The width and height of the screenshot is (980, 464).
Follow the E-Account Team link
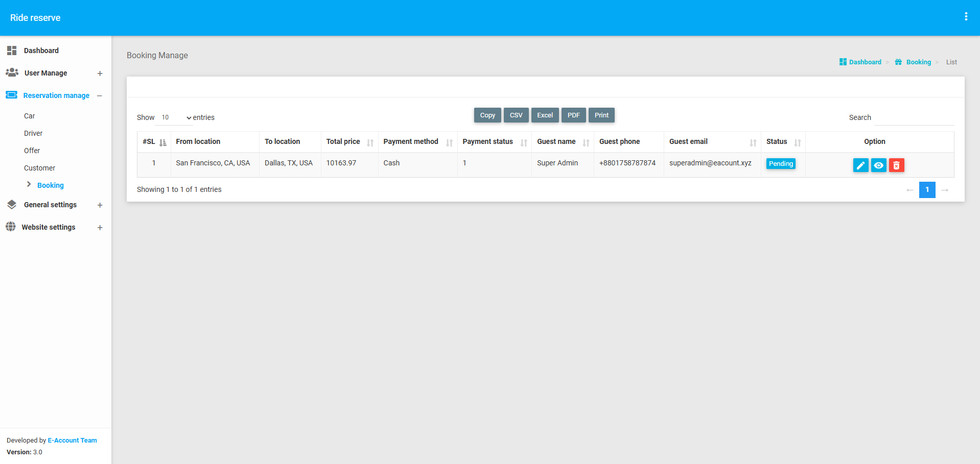[72, 441]
